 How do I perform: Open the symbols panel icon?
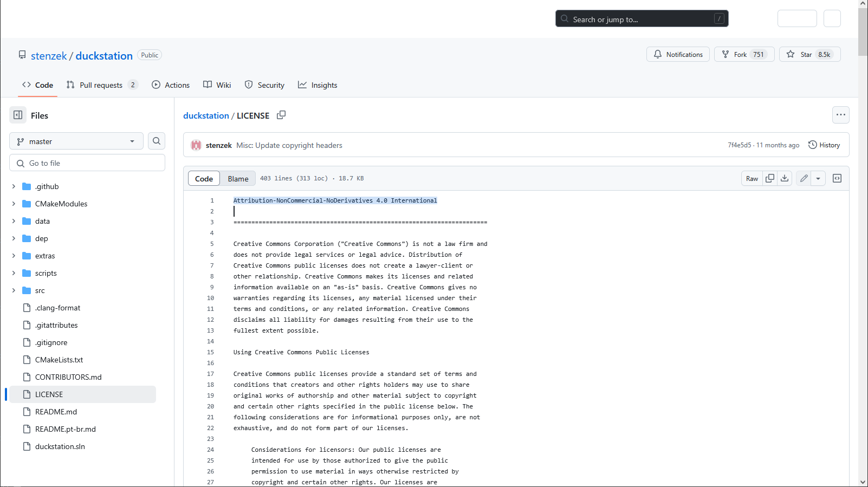click(x=837, y=178)
